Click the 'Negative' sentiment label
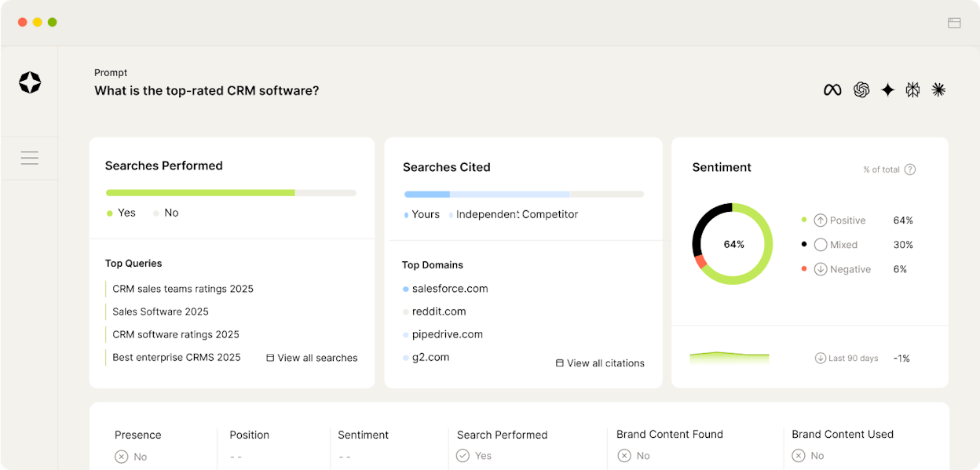 click(x=850, y=269)
